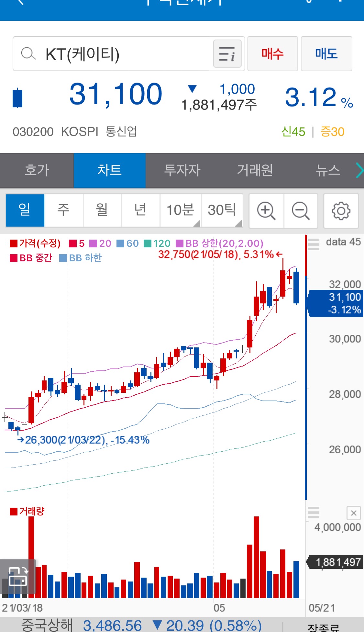
Task: Close the volume chart panel
Action: pos(354,513)
